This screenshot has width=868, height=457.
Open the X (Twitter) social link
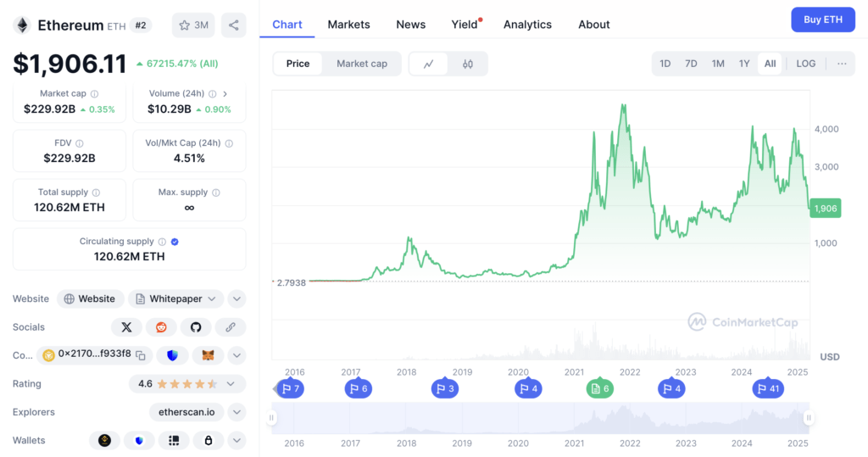(127, 327)
